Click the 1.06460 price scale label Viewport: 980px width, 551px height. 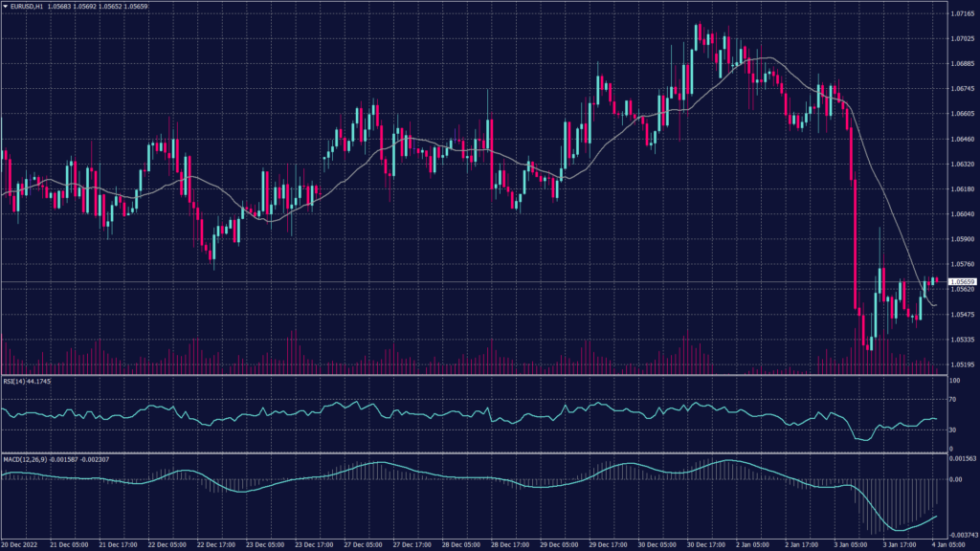(x=961, y=139)
